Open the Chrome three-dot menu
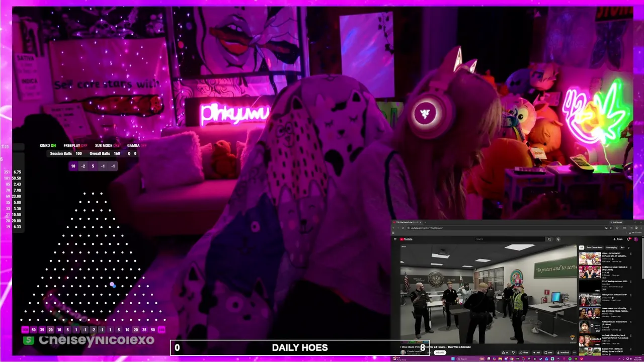644x362 pixels. [641, 228]
